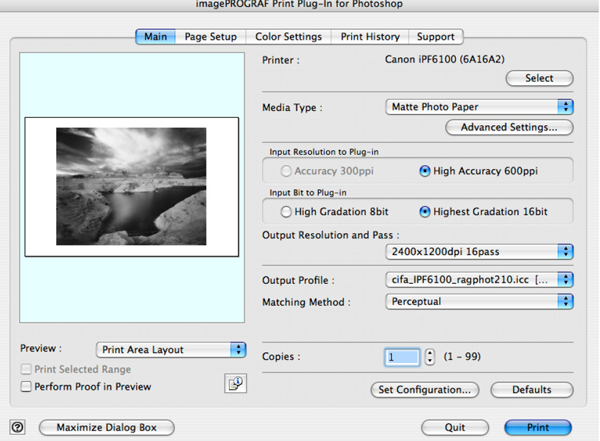Open Advanced Settings for media

point(509,127)
